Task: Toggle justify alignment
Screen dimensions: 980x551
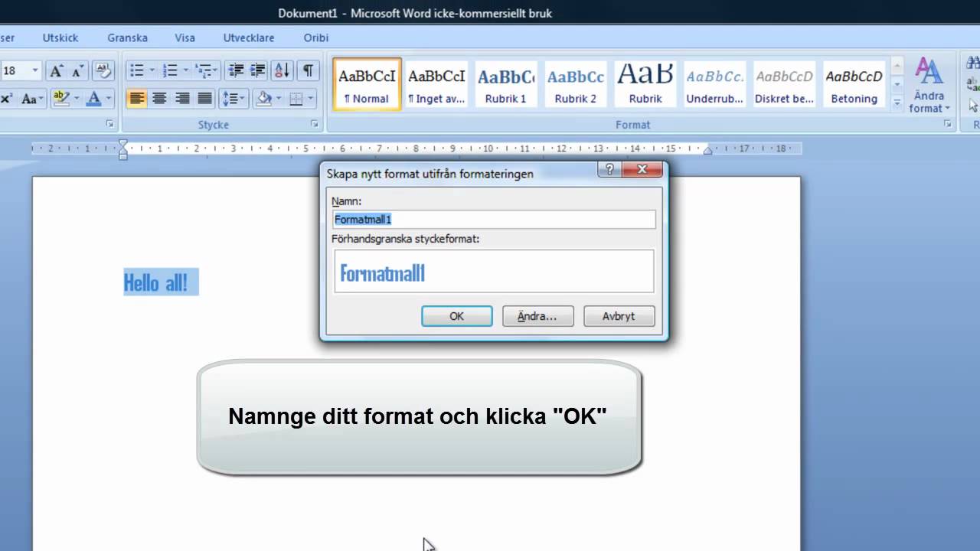Action: point(204,98)
